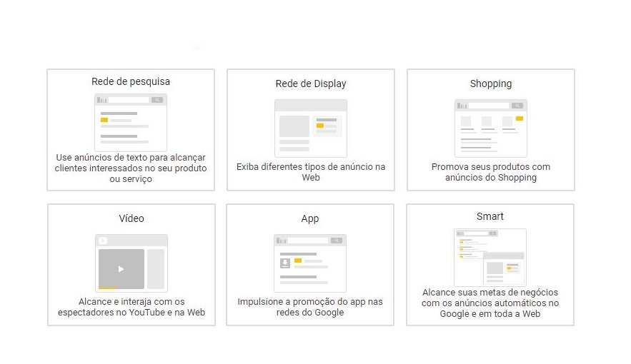Pick the Vídeo campaign play illustration
Screen dimensions: 631x364
tap(131, 263)
